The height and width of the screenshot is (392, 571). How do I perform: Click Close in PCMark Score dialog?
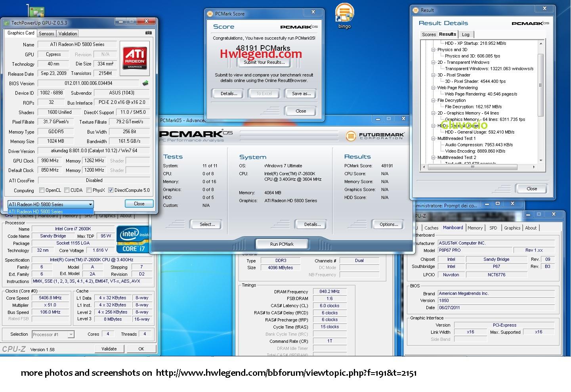click(x=301, y=111)
